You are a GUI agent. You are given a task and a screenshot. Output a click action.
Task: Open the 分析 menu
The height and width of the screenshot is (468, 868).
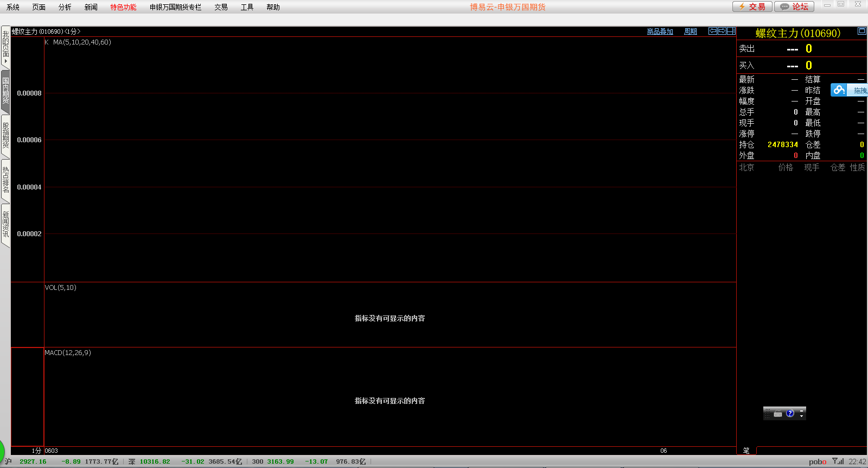tap(65, 7)
